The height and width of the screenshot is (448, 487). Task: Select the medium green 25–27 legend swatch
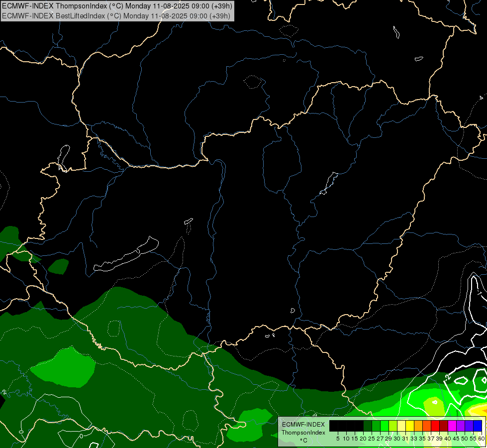(376, 426)
